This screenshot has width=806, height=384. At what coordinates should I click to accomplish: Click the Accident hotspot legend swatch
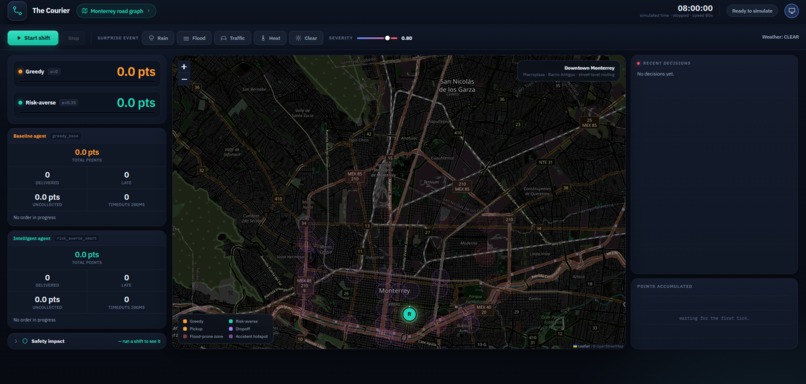[x=231, y=336]
